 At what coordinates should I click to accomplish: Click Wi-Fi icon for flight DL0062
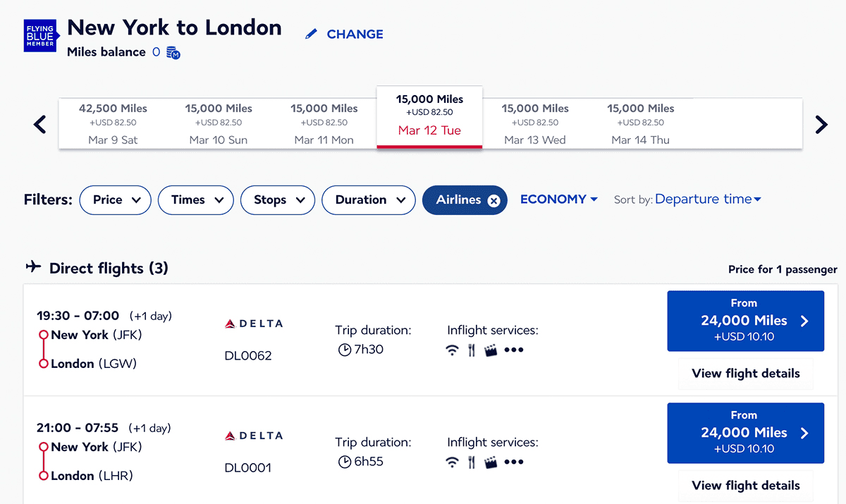coord(453,350)
